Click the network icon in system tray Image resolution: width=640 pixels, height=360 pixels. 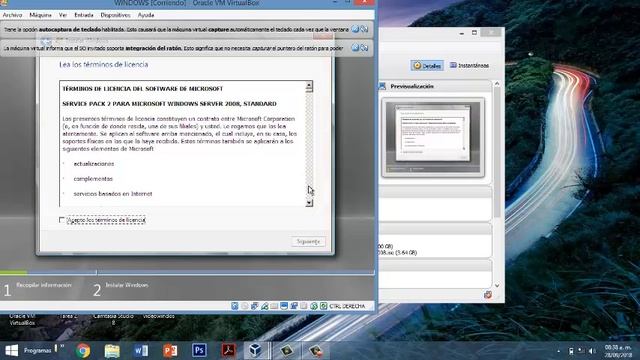click(x=581, y=351)
